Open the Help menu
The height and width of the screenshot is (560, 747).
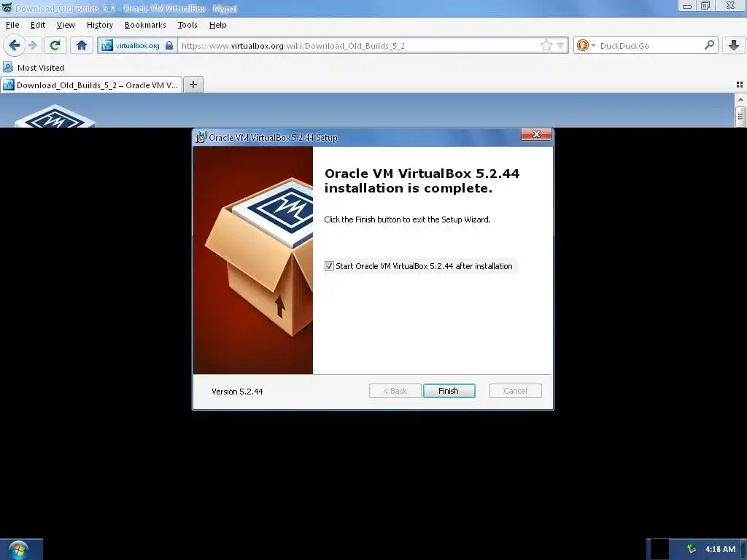tap(217, 25)
